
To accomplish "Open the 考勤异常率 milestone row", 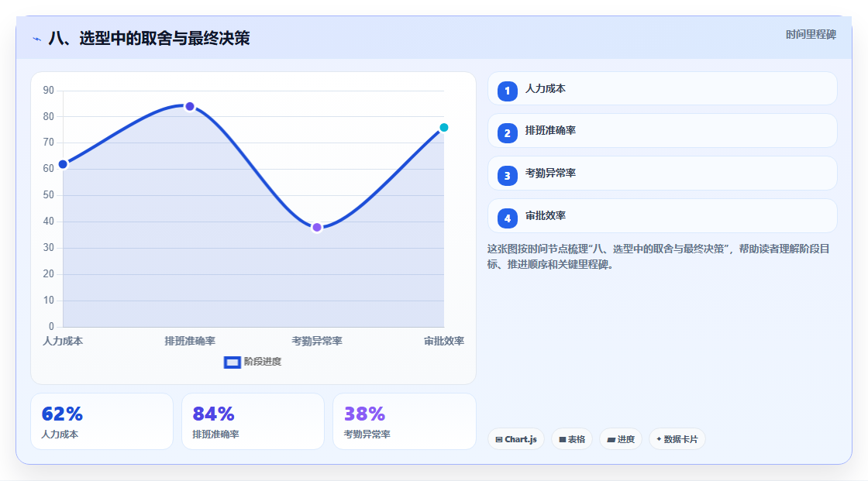I will 662,174.
